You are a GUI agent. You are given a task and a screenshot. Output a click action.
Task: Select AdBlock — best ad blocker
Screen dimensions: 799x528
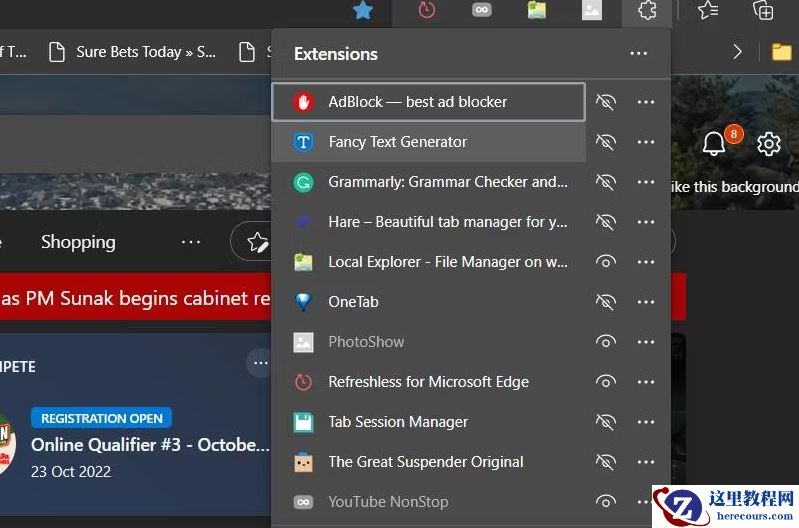(x=429, y=102)
